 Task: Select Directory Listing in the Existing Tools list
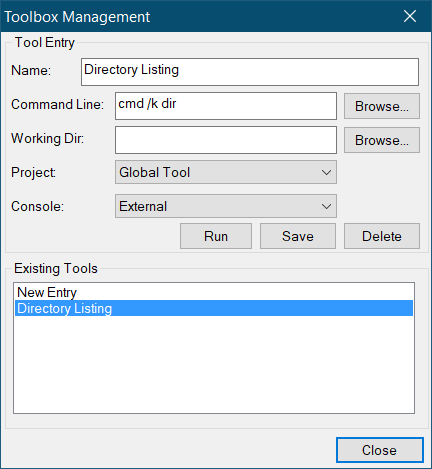click(x=214, y=308)
